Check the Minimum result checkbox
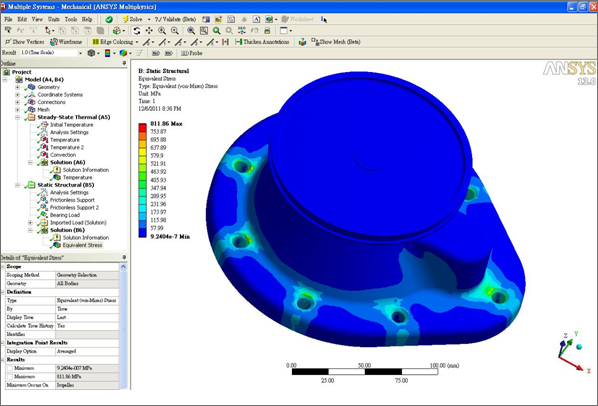The image size is (598, 406). 10,368
